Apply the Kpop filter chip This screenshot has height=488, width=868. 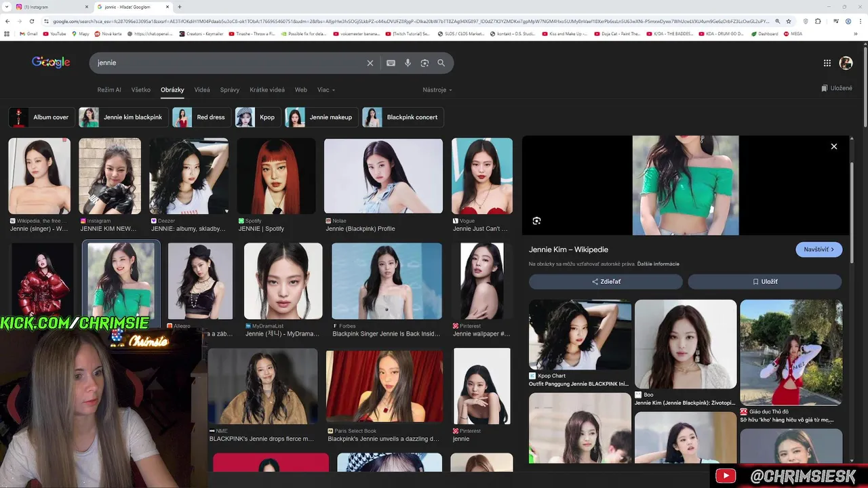257,117
